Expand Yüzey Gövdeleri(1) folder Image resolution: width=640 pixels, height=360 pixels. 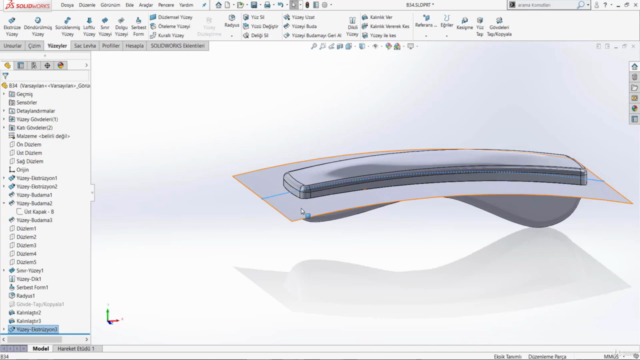coord(4,119)
